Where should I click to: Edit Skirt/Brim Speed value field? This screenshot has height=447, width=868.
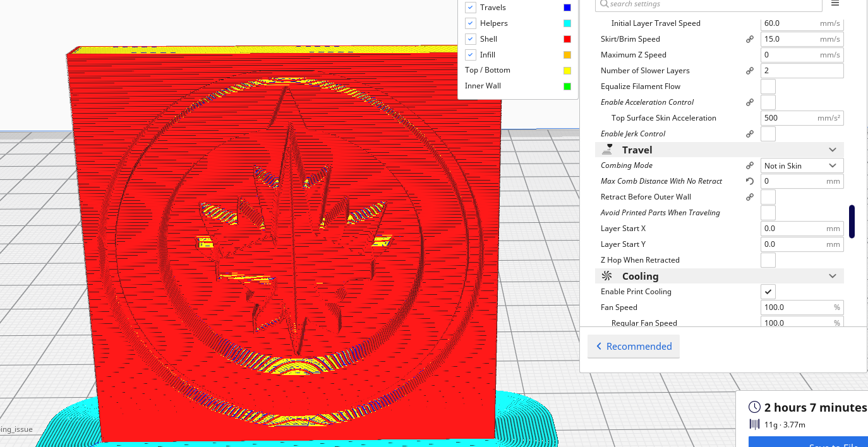pos(802,39)
